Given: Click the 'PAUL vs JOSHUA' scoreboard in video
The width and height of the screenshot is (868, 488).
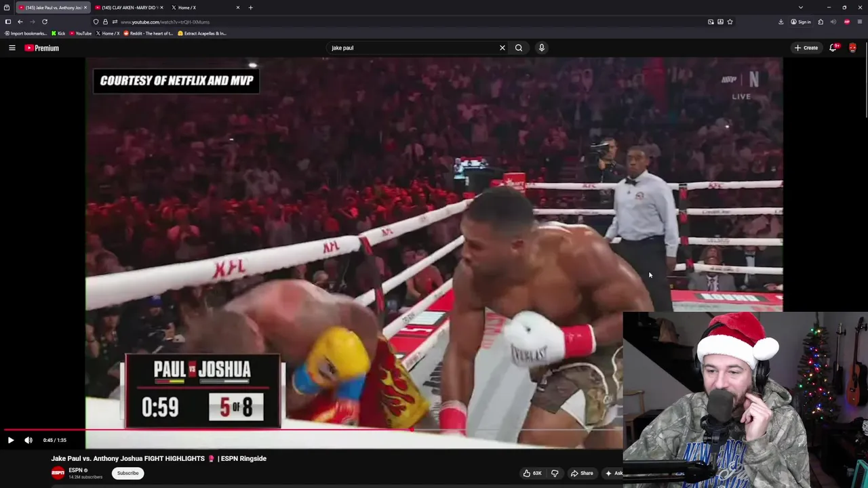Looking at the screenshot, I should tap(202, 392).
